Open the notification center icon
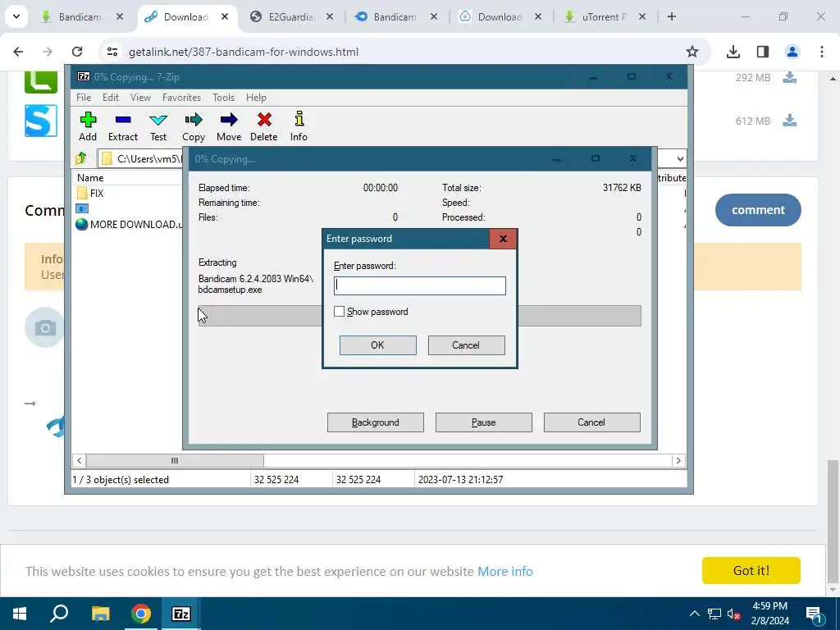This screenshot has height=630, width=840. click(814, 614)
